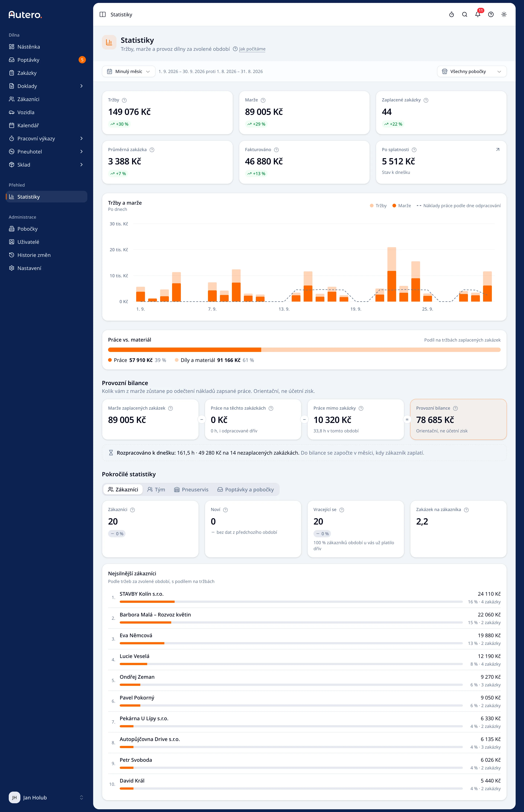Click info icon next to Provozní bilance card
The height and width of the screenshot is (812, 524).
[x=455, y=408]
